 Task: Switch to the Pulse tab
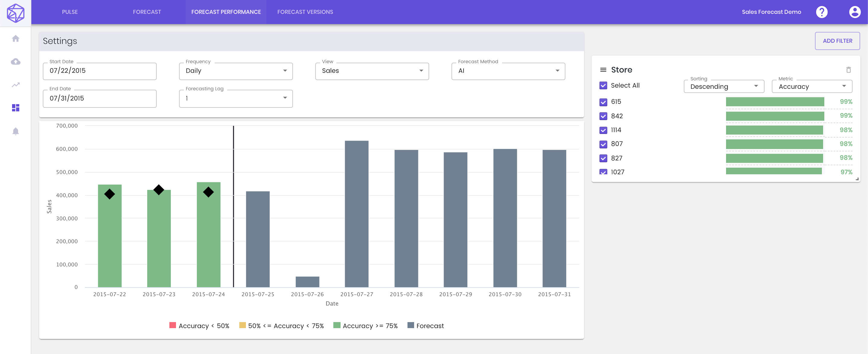(x=70, y=12)
